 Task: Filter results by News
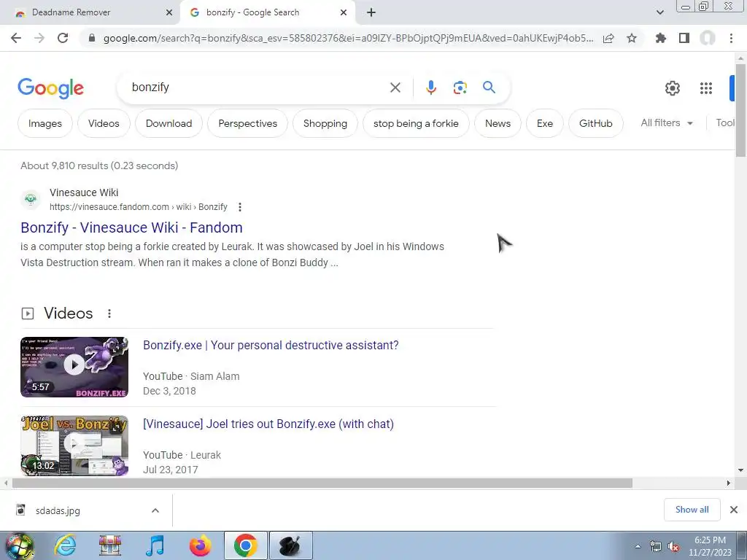[x=498, y=123]
